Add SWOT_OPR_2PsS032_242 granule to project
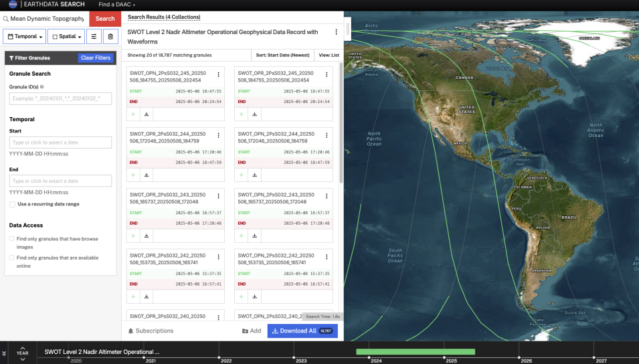Screen dimensions: 639x364 [x=133, y=296]
